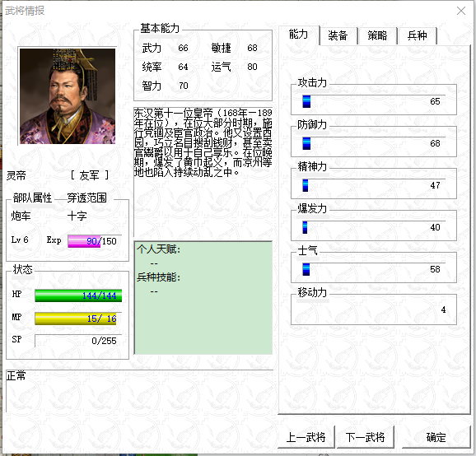Viewport: 476px width, 456px height.
Task: Click the green HP bar
Action: (78, 295)
